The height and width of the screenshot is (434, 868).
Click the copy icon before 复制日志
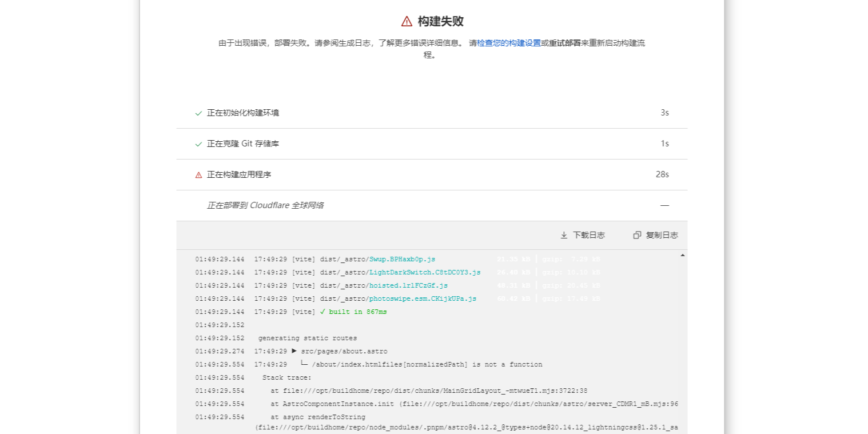point(637,235)
